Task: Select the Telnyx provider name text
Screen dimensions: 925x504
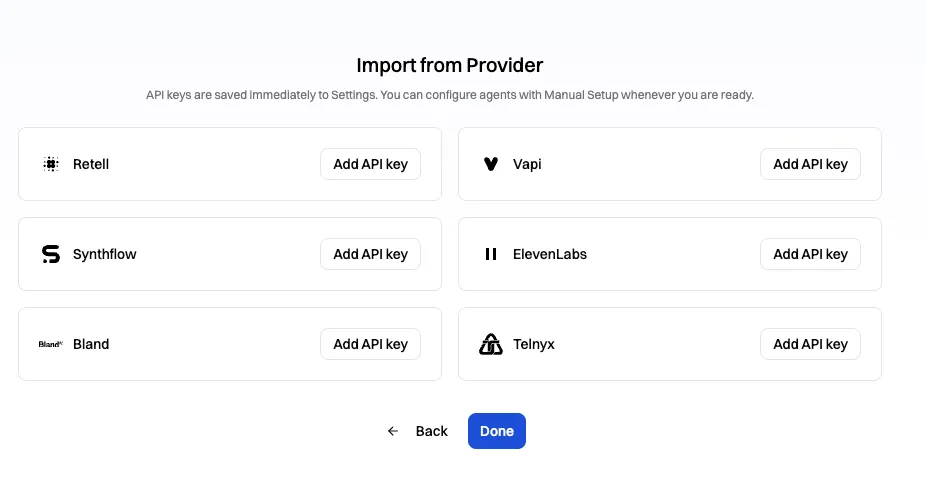Action: pos(534,344)
